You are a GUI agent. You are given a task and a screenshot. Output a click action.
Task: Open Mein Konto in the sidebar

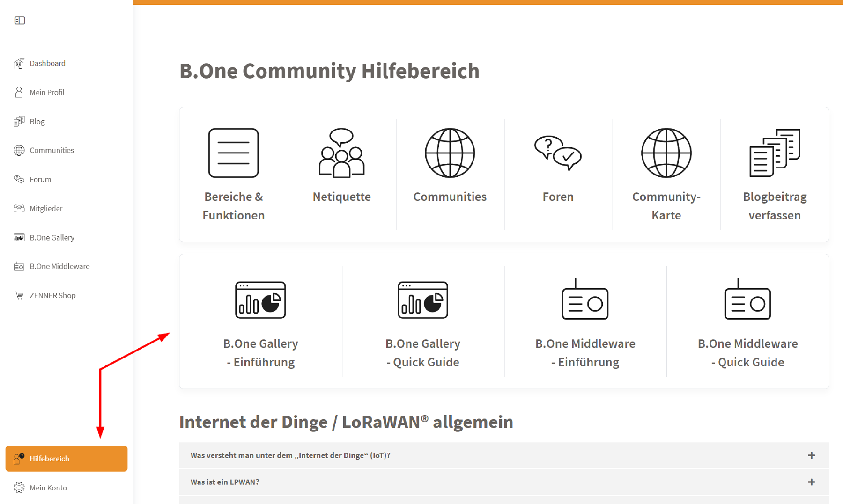coord(49,488)
